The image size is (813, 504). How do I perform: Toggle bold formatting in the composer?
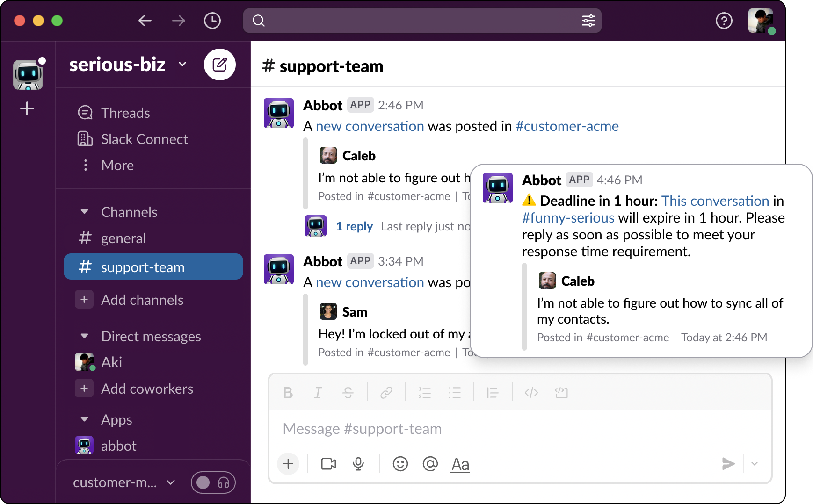[288, 393]
